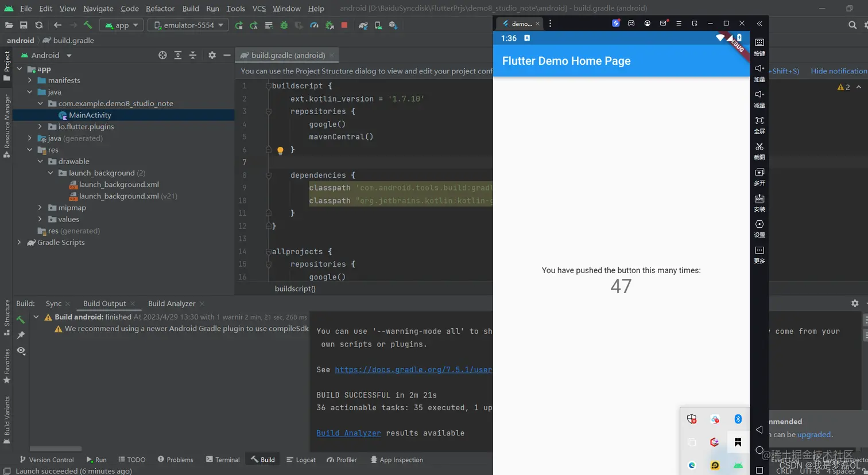Click the horizontal scrollbar in Build tree
This screenshot has height=475, width=868.
point(56,449)
